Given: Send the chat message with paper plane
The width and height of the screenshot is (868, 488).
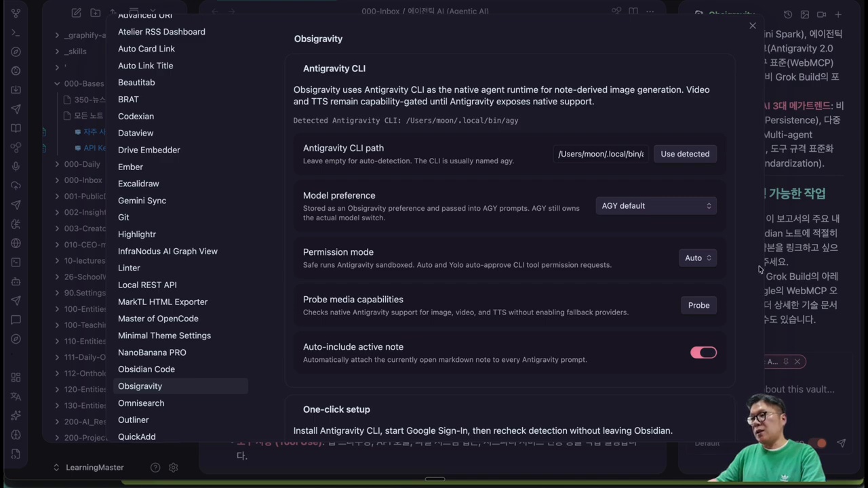Looking at the screenshot, I should point(841,443).
